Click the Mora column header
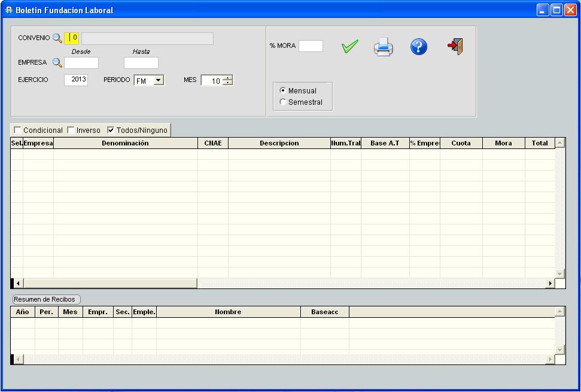Image resolution: width=581 pixels, height=392 pixels. (504, 143)
